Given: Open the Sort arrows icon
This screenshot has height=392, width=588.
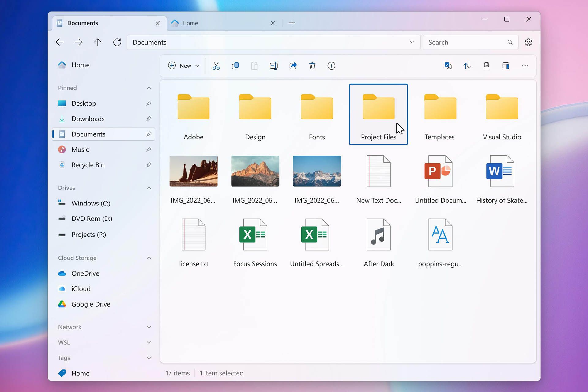Looking at the screenshot, I should tap(467, 66).
